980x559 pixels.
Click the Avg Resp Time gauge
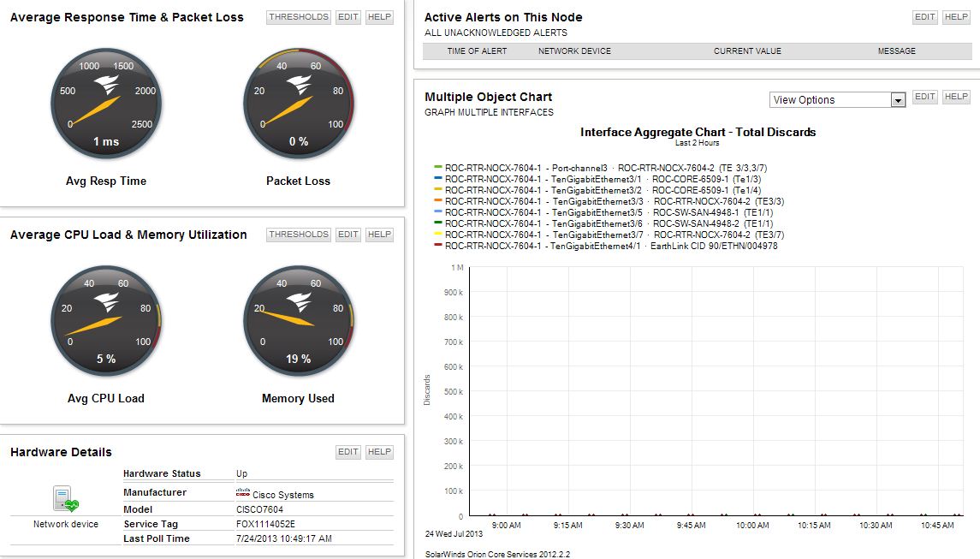106,104
